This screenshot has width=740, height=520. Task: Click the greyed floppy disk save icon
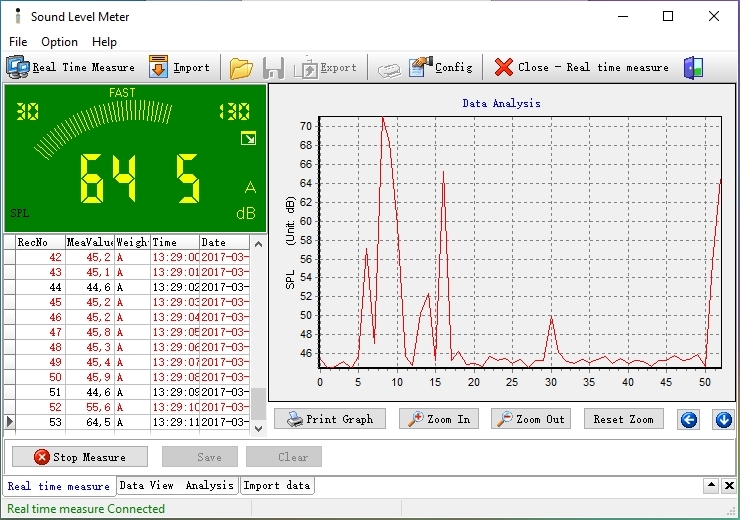tap(273, 68)
